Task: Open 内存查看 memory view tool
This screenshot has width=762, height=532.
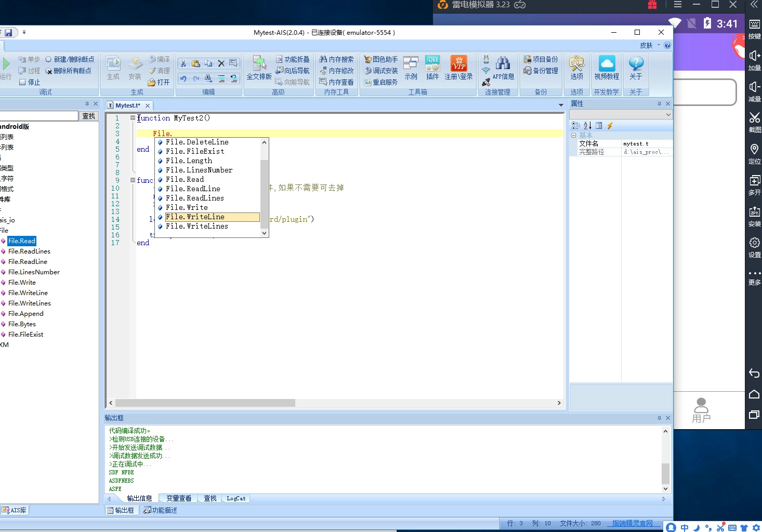Action: coord(336,82)
